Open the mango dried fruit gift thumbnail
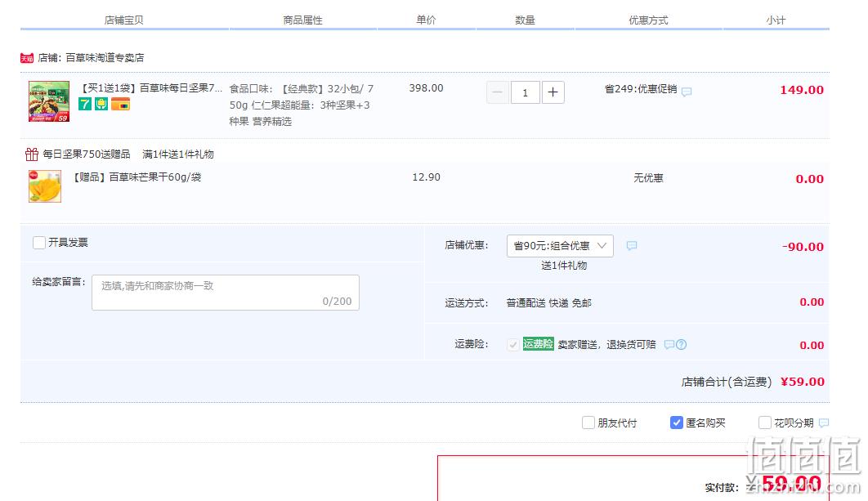868x501 pixels. [45, 186]
